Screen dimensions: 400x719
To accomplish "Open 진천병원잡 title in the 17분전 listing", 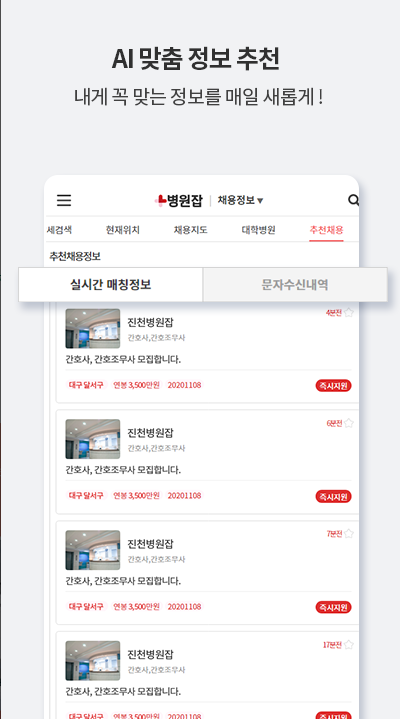I will point(150,654).
